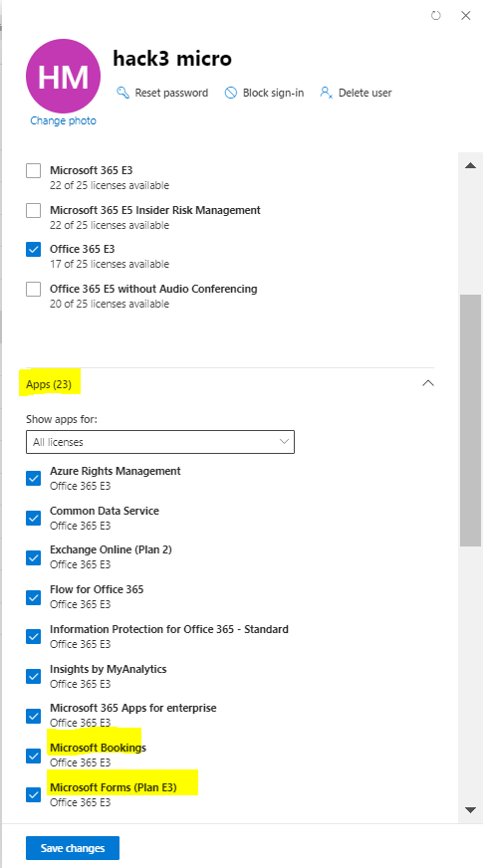Screen dimensions: 483x868
Task: Click the 'Show apps for:' label
Action: (x=62, y=419)
